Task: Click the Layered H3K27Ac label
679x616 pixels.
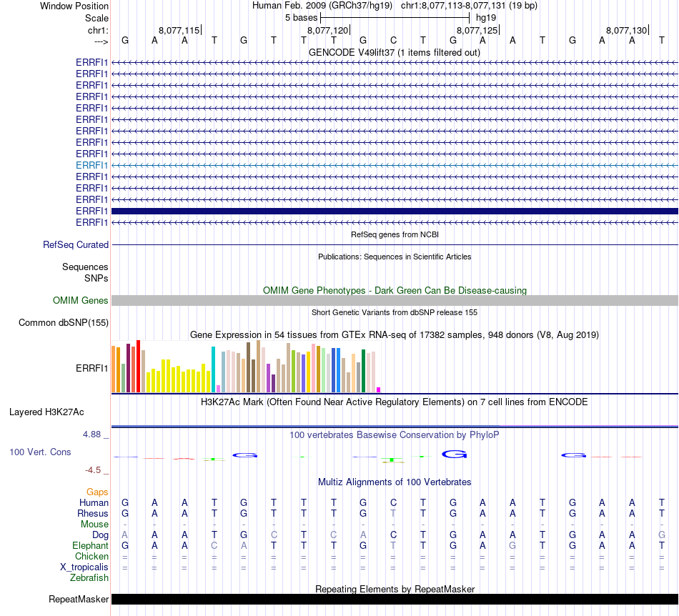Action: (46, 412)
